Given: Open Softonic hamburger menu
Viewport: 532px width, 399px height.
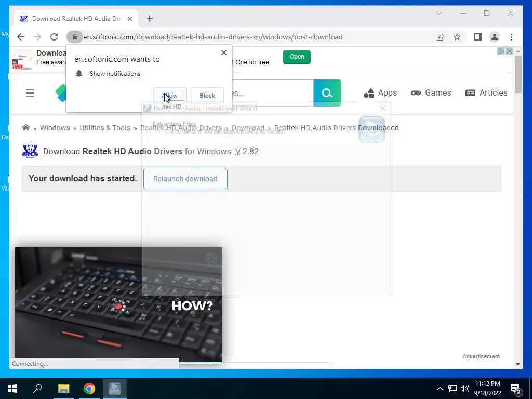Looking at the screenshot, I should pyautogui.click(x=30, y=93).
